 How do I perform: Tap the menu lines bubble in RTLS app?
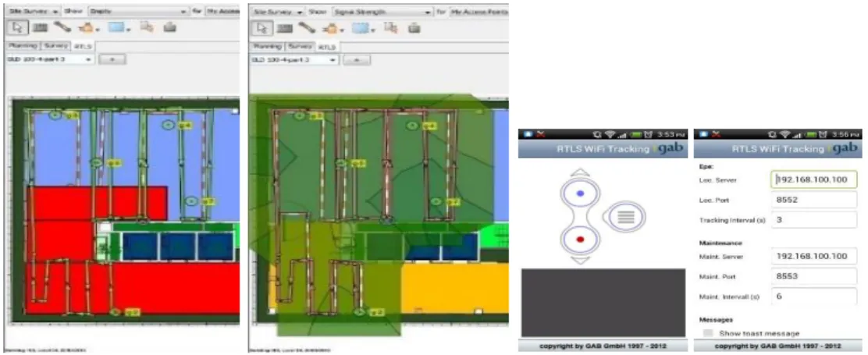coord(626,216)
